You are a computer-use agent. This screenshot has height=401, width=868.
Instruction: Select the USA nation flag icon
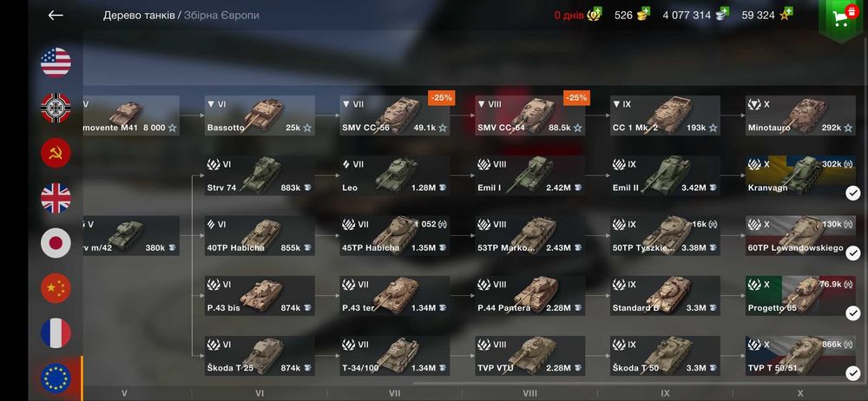coord(56,62)
